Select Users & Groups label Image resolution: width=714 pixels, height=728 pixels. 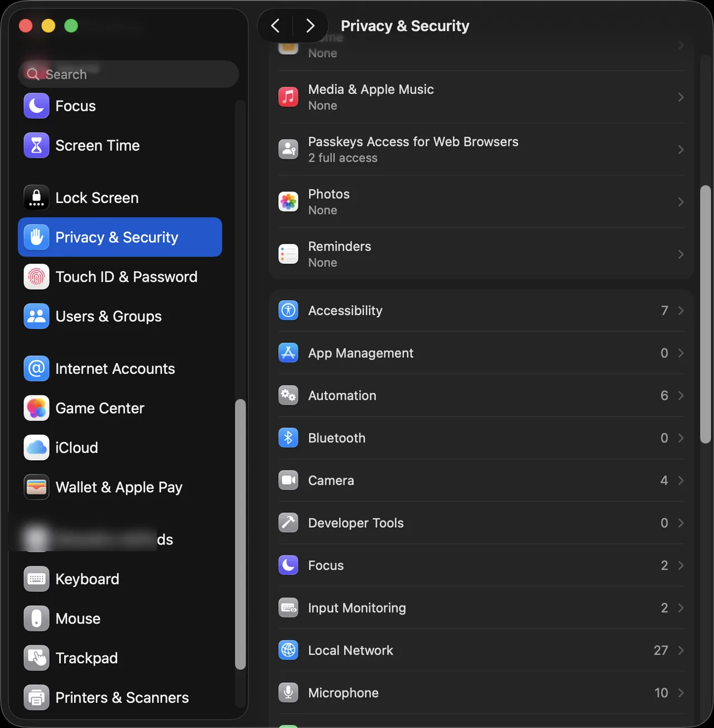[x=109, y=316]
